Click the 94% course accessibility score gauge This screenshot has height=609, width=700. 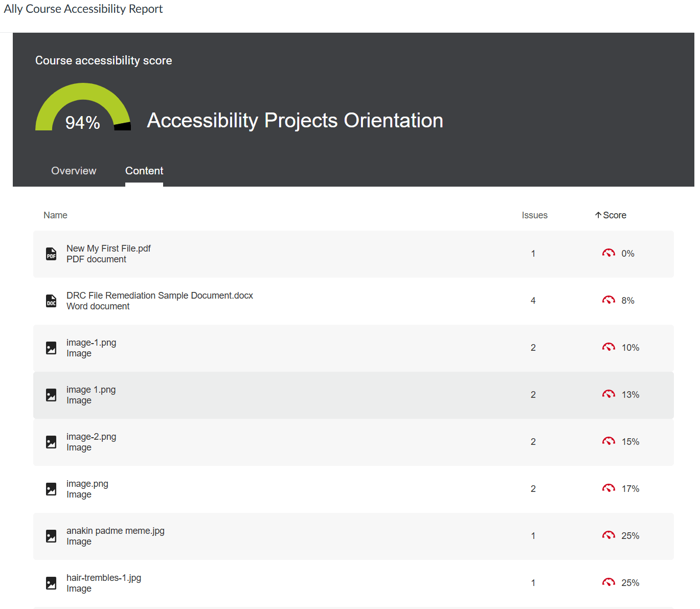83,114
